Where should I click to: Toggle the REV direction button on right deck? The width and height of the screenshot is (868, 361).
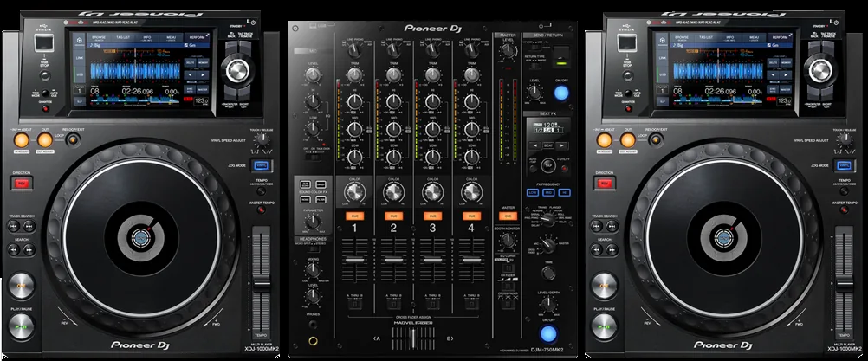coord(604,184)
